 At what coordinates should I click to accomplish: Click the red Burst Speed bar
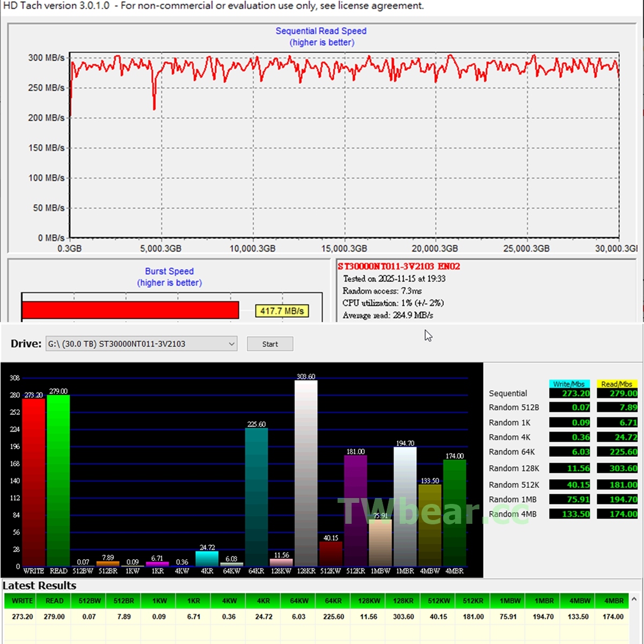coord(130,310)
